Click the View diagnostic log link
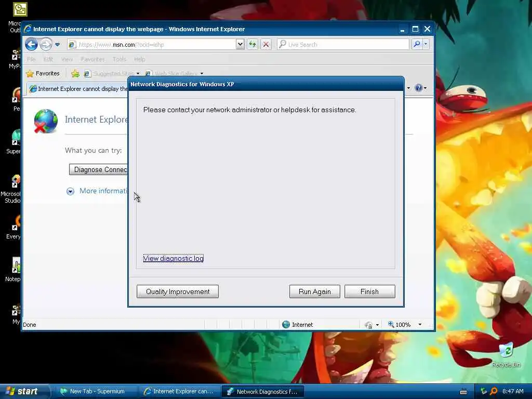 coord(174,259)
